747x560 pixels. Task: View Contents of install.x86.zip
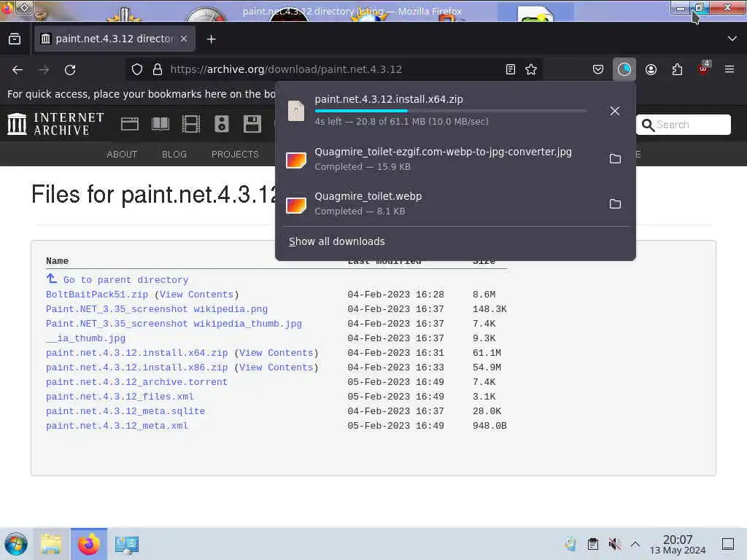click(276, 367)
